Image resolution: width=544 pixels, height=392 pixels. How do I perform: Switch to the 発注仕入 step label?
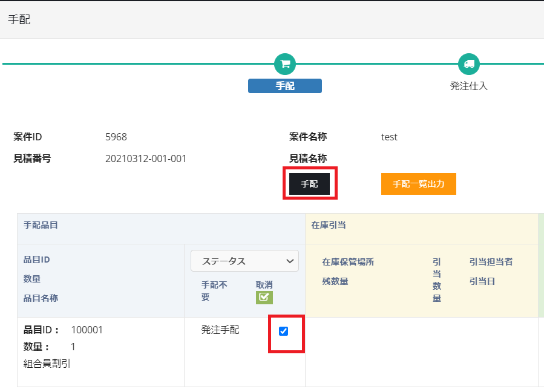pos(468,86)
